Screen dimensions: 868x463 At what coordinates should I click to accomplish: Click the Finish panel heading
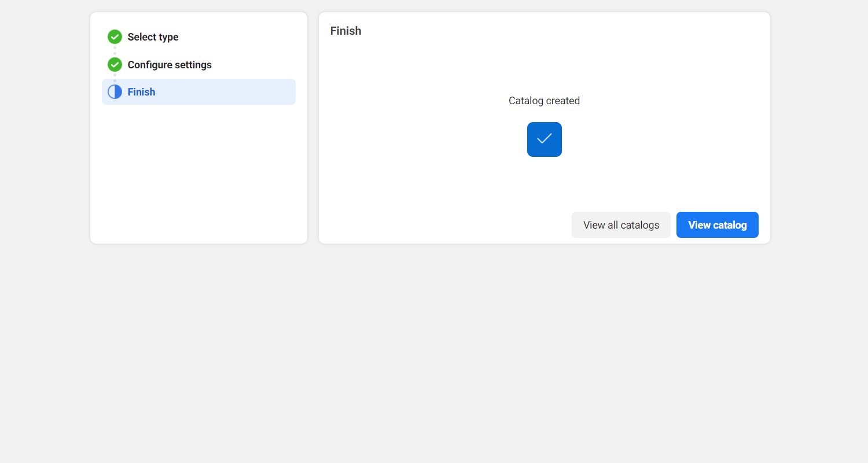345,31
